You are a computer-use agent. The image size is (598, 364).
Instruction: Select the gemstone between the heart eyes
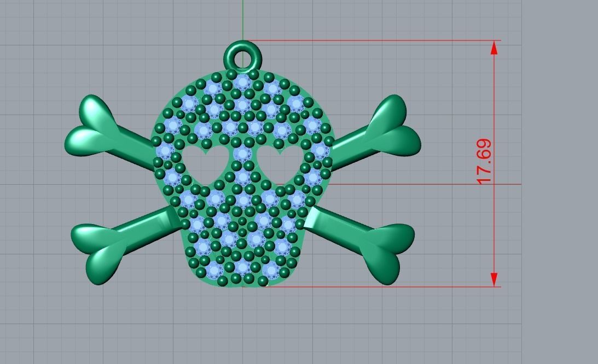coord(242,154)
